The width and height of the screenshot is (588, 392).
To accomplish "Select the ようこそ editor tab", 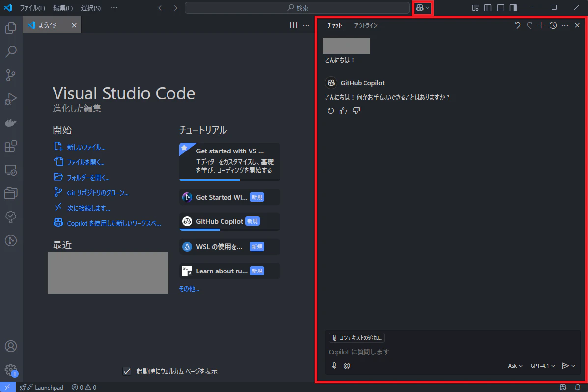I will point(52,25).
